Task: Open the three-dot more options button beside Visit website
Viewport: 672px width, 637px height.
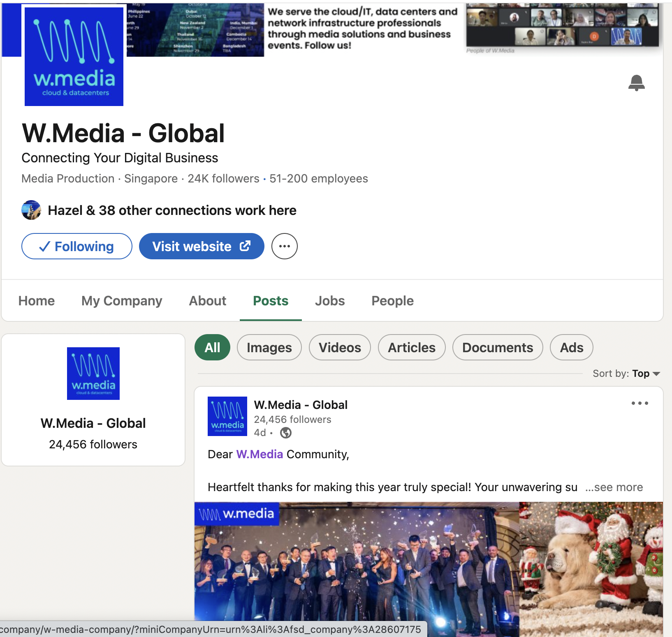Action: pos(284,246)
